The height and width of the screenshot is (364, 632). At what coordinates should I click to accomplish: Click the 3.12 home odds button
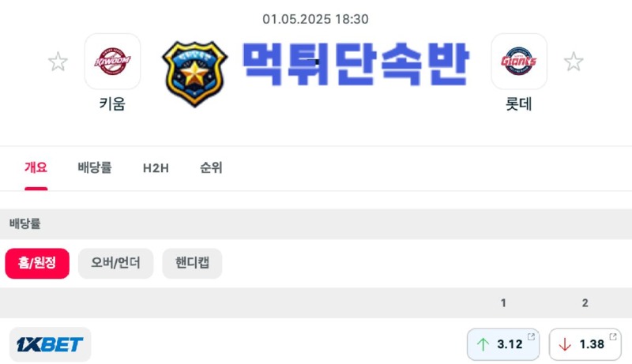[x=503, y=344]
